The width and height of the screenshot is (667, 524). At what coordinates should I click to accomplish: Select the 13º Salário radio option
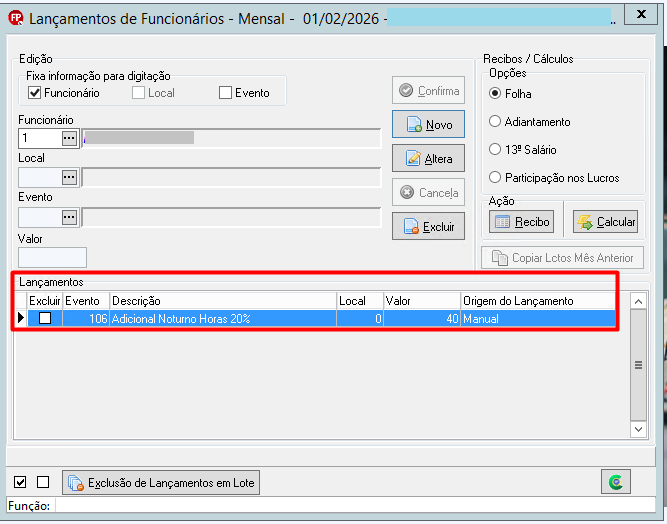click(x=495, y=149)
